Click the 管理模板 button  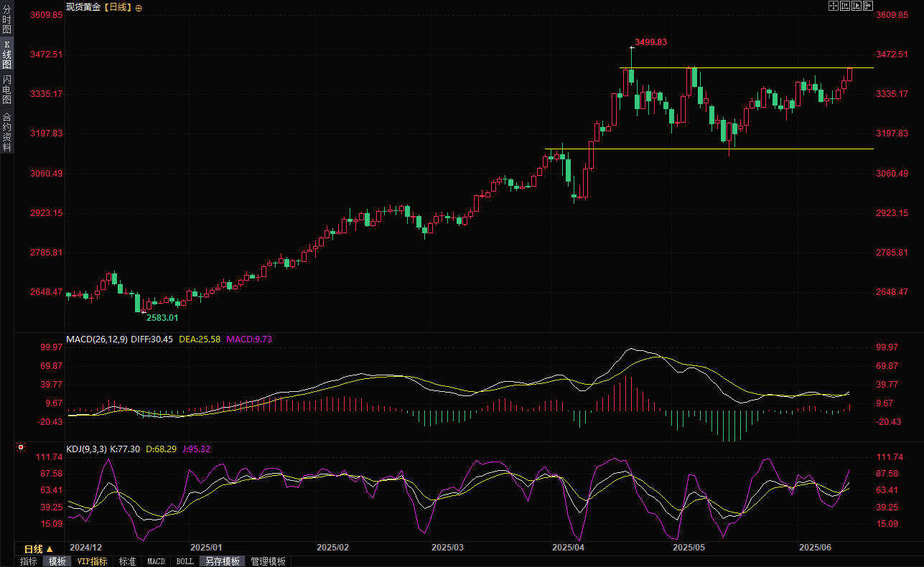pyautogui.click(x=268, y=561)
